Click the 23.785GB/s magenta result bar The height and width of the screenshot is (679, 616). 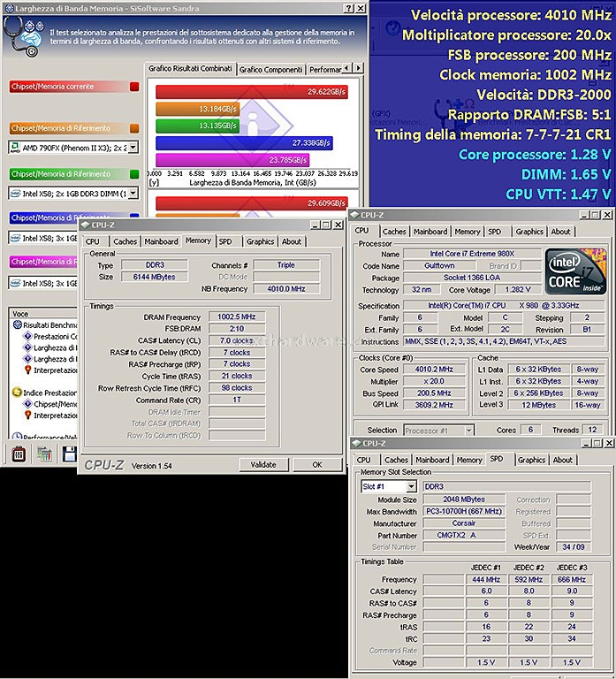(x=232, y=160)
